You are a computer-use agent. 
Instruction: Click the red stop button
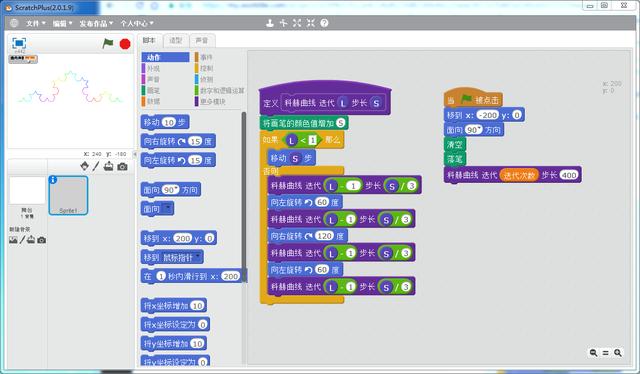125,44
